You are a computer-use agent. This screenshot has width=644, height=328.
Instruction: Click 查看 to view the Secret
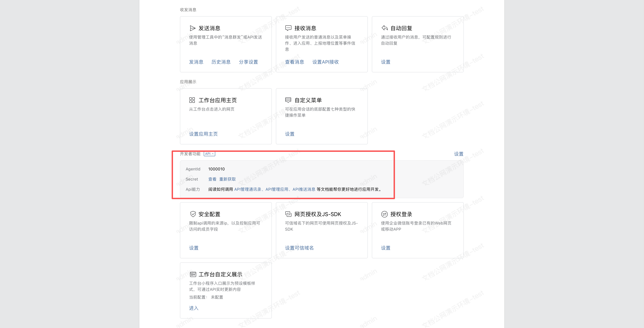click(212, 179)
